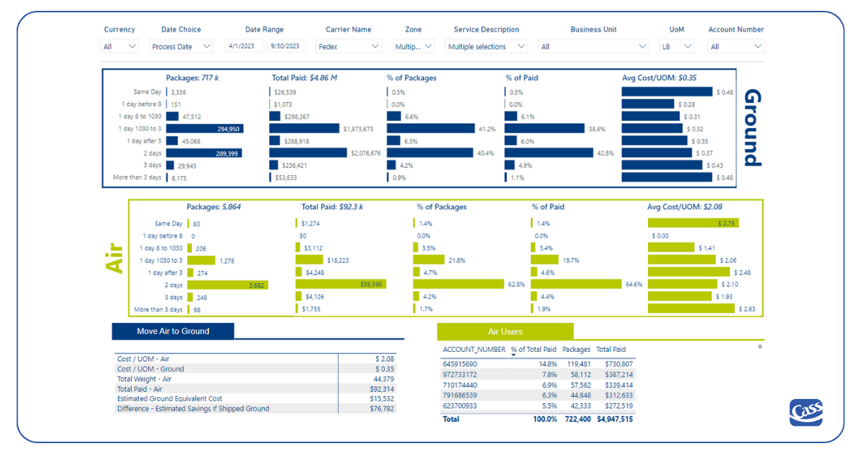This screenshot has width=868, height=454.
Task: Open the Service Description multiple selections dropdown
Action: click(x=486, y=46)
